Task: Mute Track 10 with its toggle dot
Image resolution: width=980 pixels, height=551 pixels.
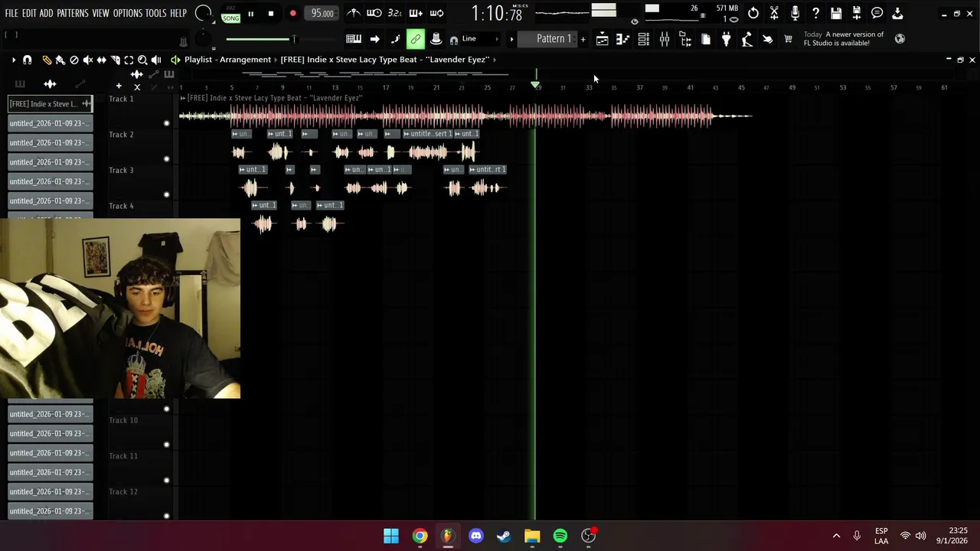Action: coord(166,445)
